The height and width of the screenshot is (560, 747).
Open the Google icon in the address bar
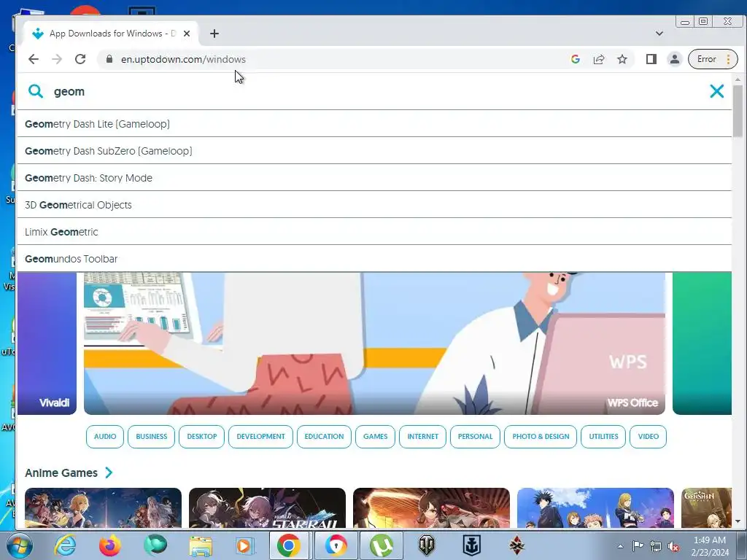click(x=576, y=59)
